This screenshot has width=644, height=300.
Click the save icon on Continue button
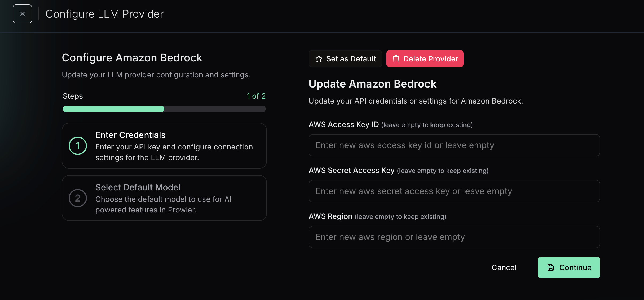click(x=551, y=267)
